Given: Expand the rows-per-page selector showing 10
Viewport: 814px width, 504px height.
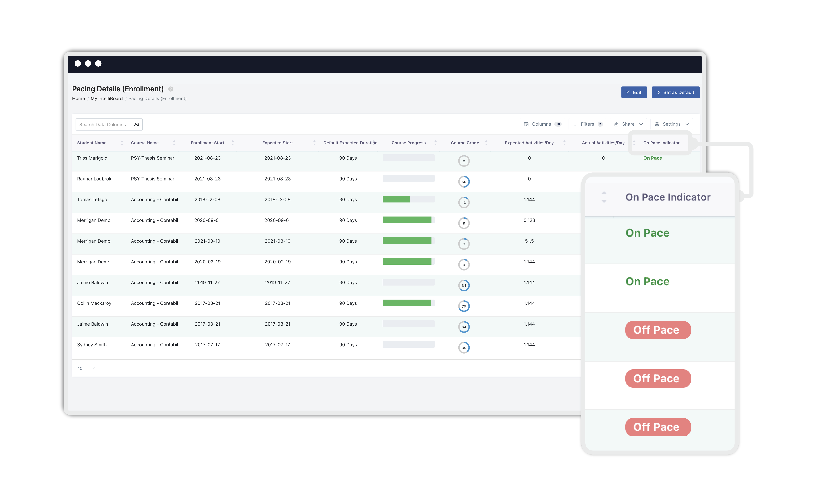Looking at the screenshot, I should (86, 368).
